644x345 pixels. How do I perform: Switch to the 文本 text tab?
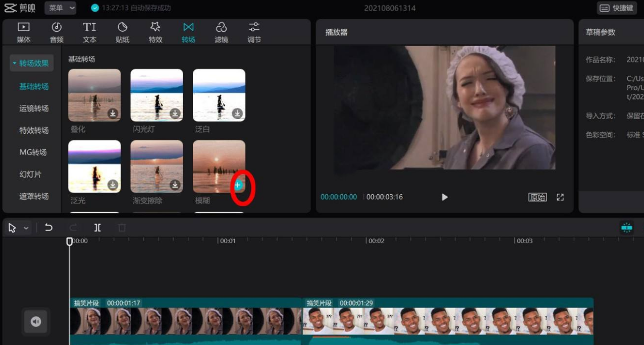point(89,32)
